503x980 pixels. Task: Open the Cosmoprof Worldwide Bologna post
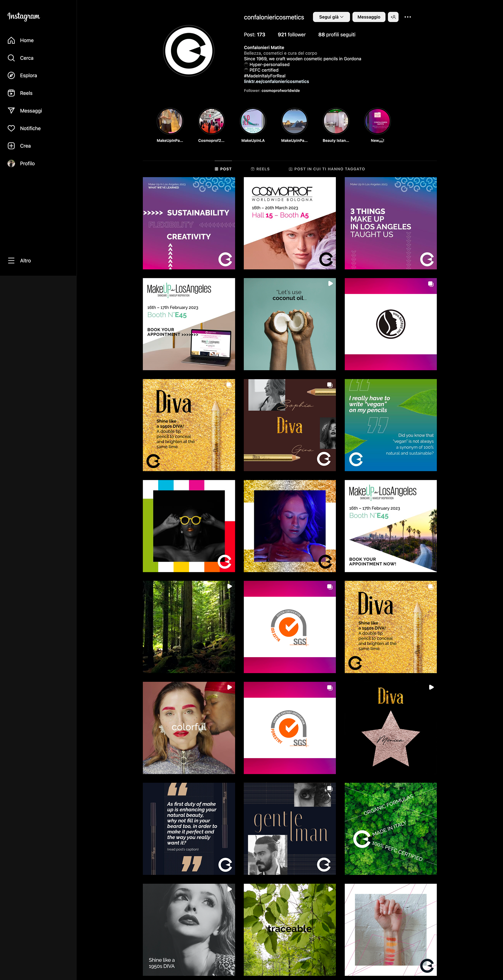tap(289, 223)
